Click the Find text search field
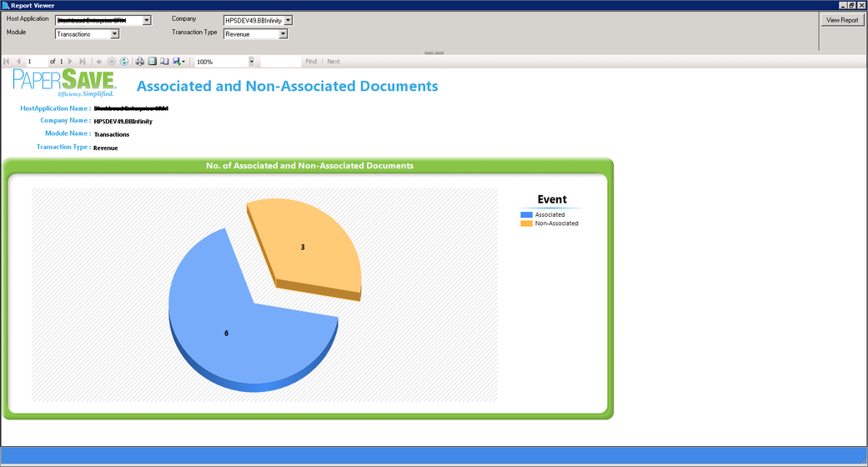The height and width of the screenshot is (467, 868). coord(281,62)
